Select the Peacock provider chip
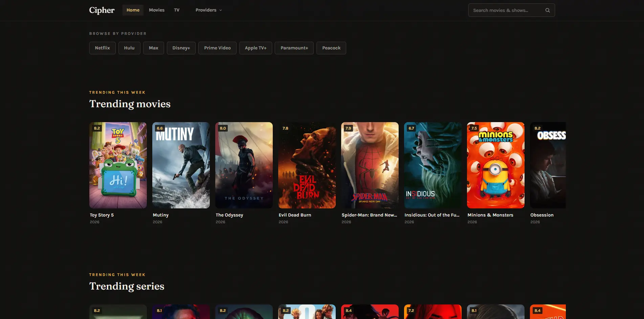 [331, 48]
